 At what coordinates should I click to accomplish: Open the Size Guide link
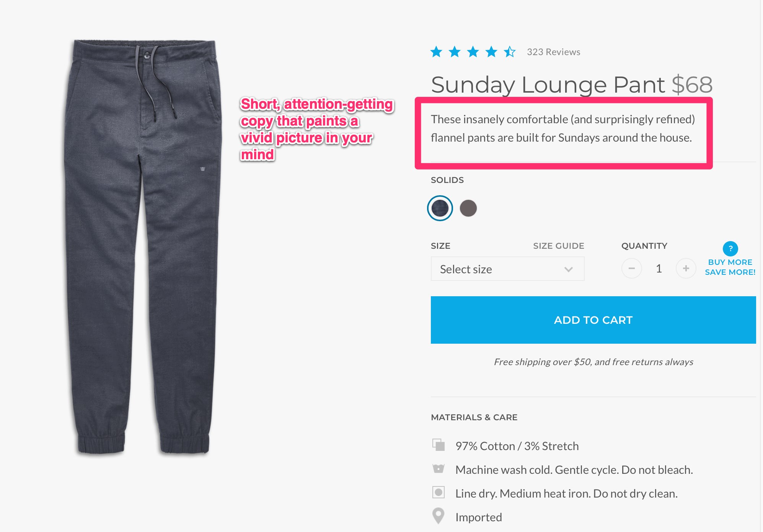[x=559, y=246]
